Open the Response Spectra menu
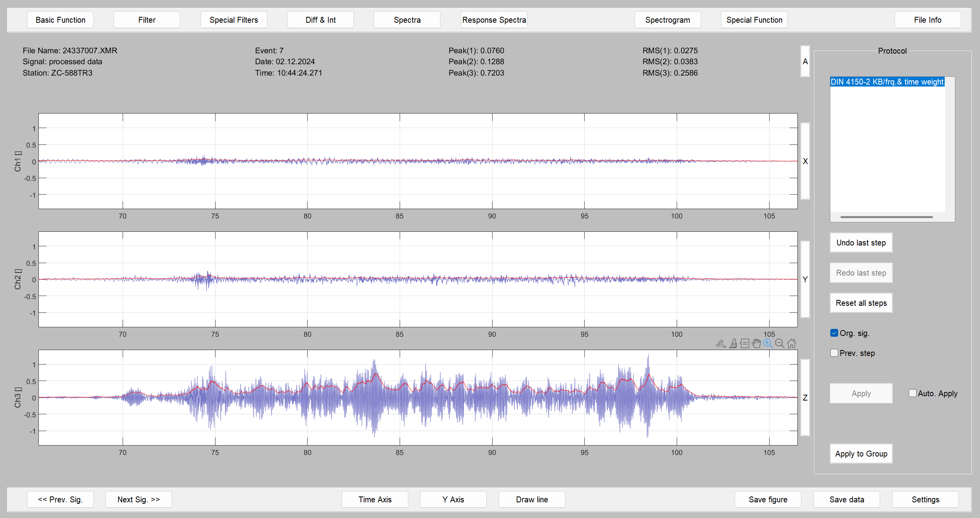Image resolution: width=980 pixels, height=518 pixels. coord(494,20)
